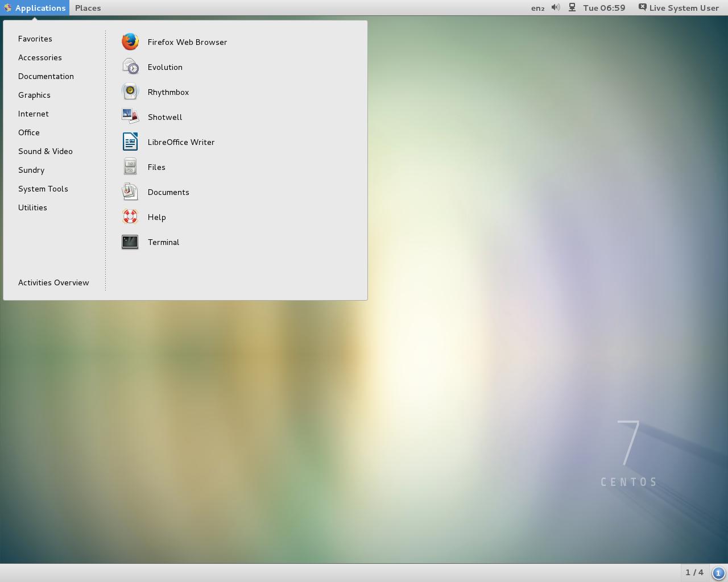This screenshot has width=728, height=582.
Task: Click the volume icon in the top bar
Action: [x=554, y=8]
